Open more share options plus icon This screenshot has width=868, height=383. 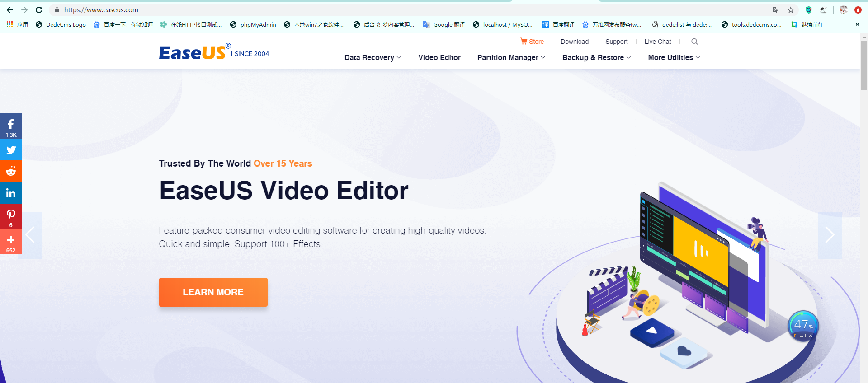tap(11, 242)
